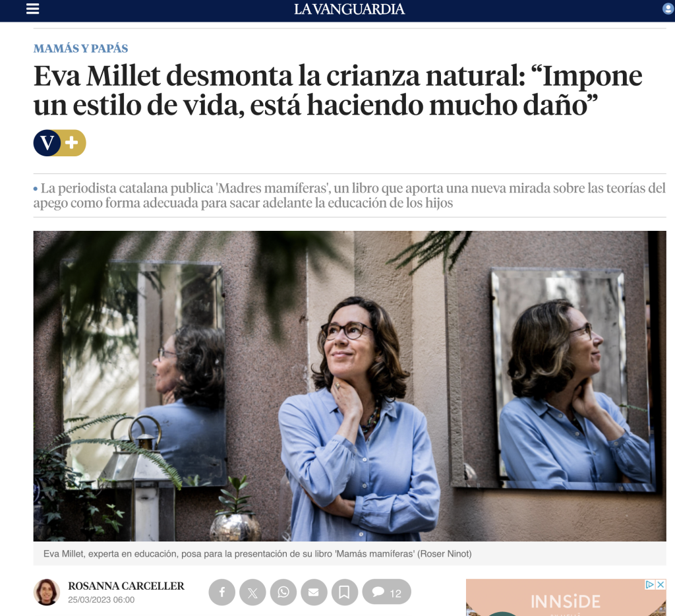
Task: Enlarge the Eva Millet main photo
Action: point(349,386)
